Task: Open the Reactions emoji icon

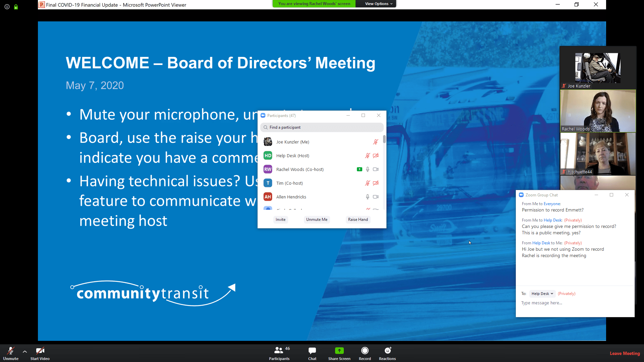Action: tap(387, 351)
